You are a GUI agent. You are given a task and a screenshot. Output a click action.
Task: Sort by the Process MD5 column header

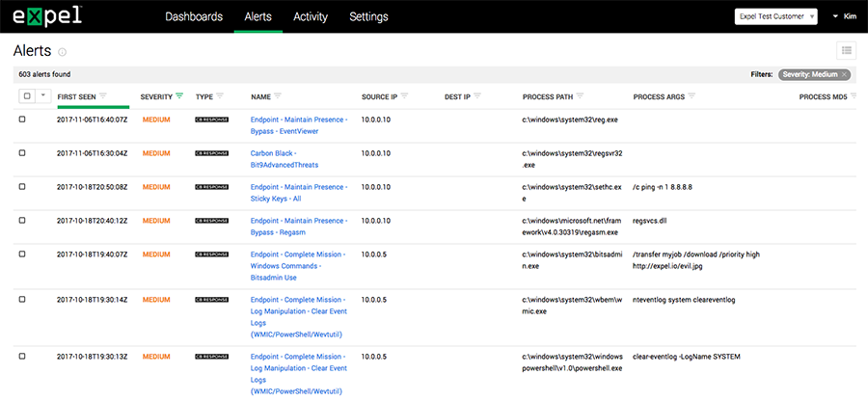(x=824, y=96)
